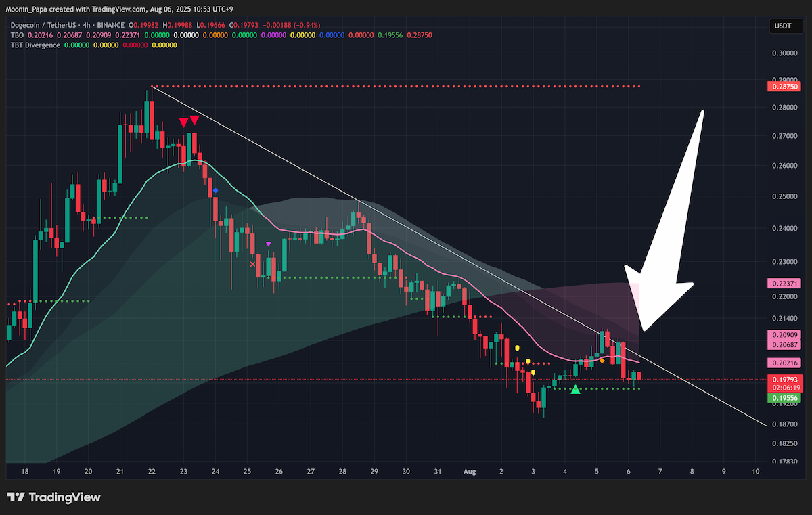Click the red X marker near Jul 25
Image resolution: width=812 pixels, height=515 pixels.
click(253, 264)
